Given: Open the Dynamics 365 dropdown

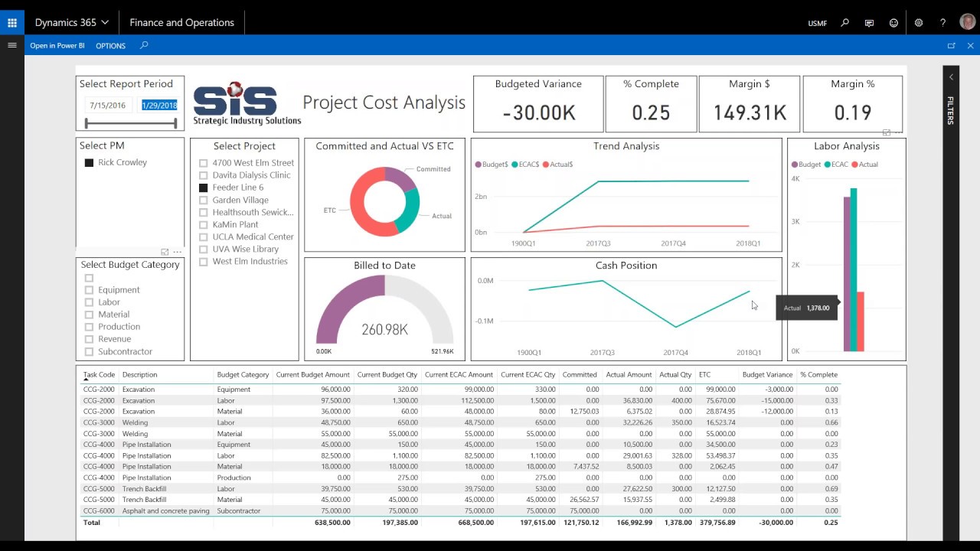Looking at the screenshot, I should 72,22.
